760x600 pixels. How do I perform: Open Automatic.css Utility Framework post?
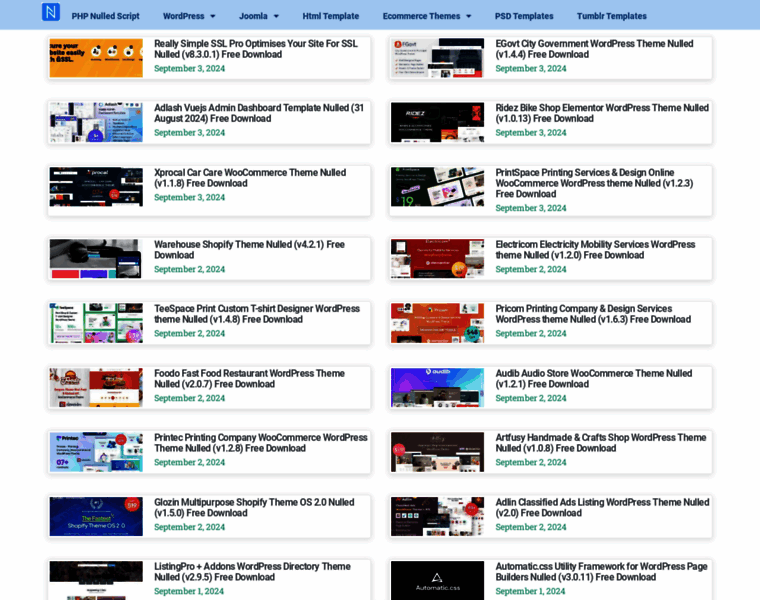[x=602, y=571]
